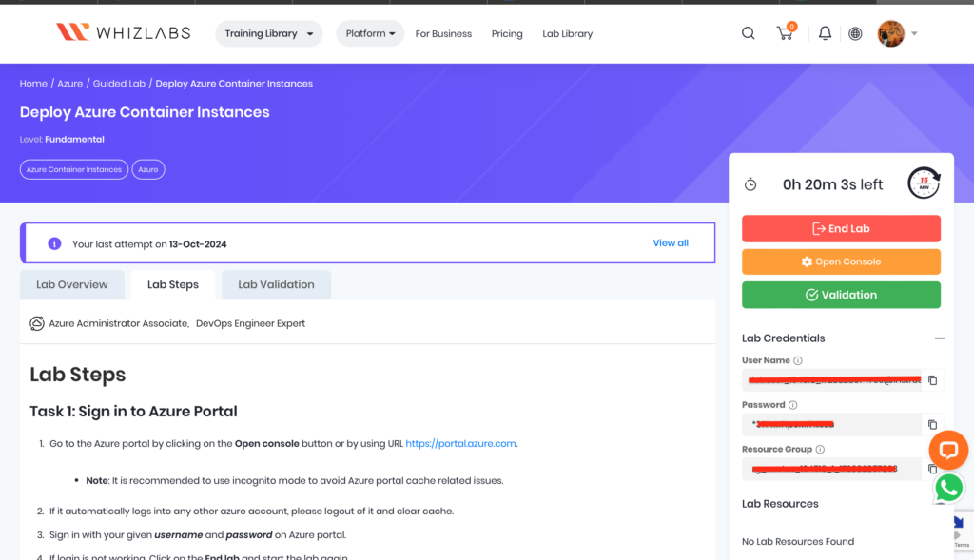Open the WhatsApp chat icon
This screenshot has width=974, height=560.
(x=948, y=488)
